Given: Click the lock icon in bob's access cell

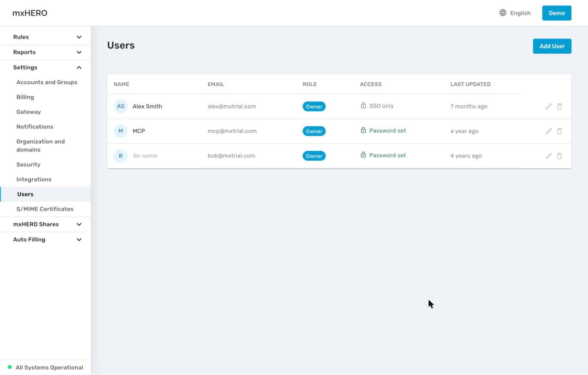Looking at the screenshot, I should 363,155.
